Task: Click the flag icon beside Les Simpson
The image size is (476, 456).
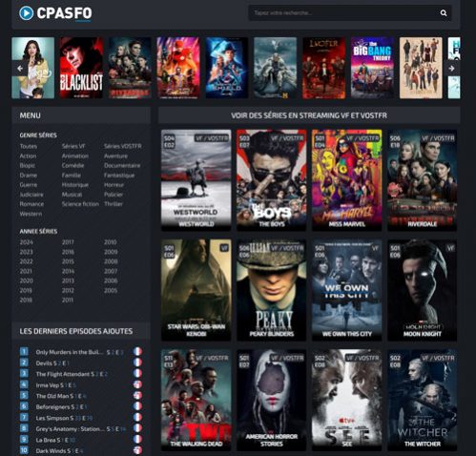Action: 137,417
